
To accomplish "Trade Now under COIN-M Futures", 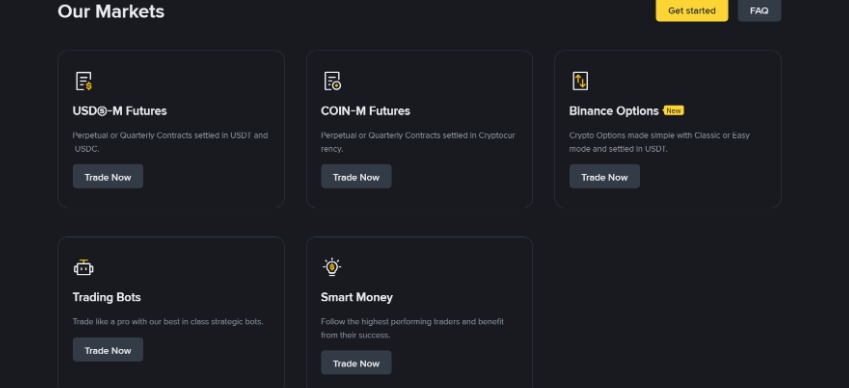I will tap(356, 176).
